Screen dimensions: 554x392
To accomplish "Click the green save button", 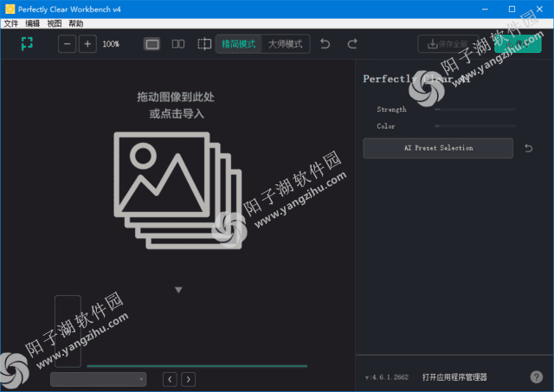I will [x=518, y=44].
